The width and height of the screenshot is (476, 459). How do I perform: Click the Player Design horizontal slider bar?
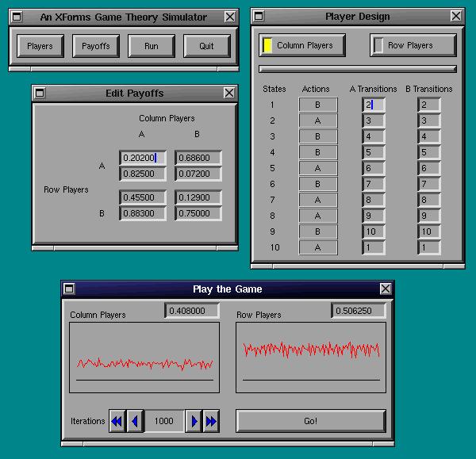pos(358,70)
